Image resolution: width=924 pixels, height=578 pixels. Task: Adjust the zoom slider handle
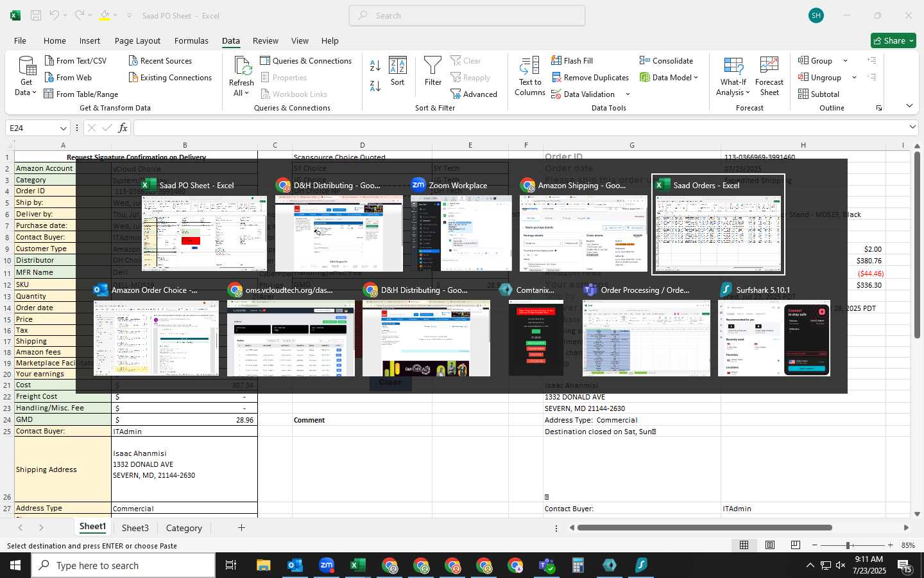pyautogui.click(x=848, y=545)
